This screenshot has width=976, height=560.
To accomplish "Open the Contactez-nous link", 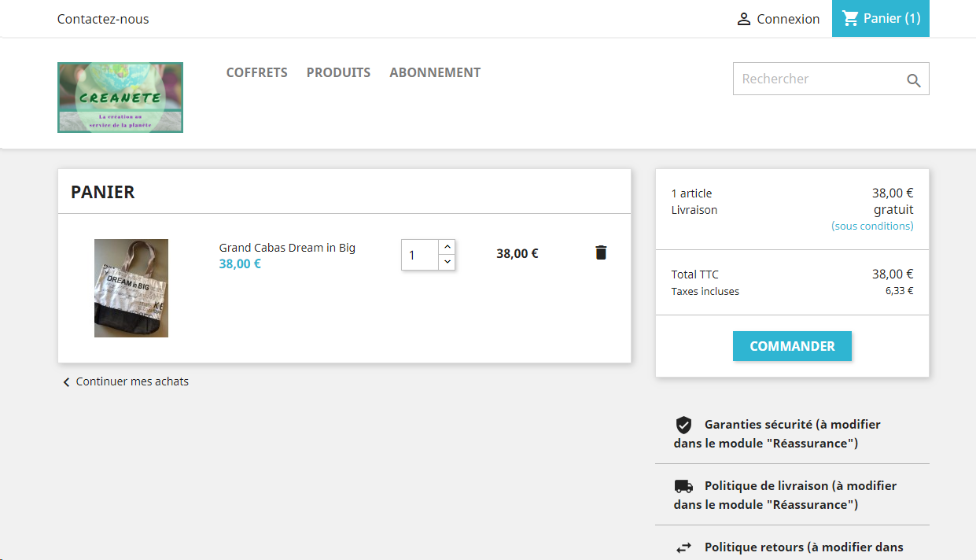I will coord(103,19).
